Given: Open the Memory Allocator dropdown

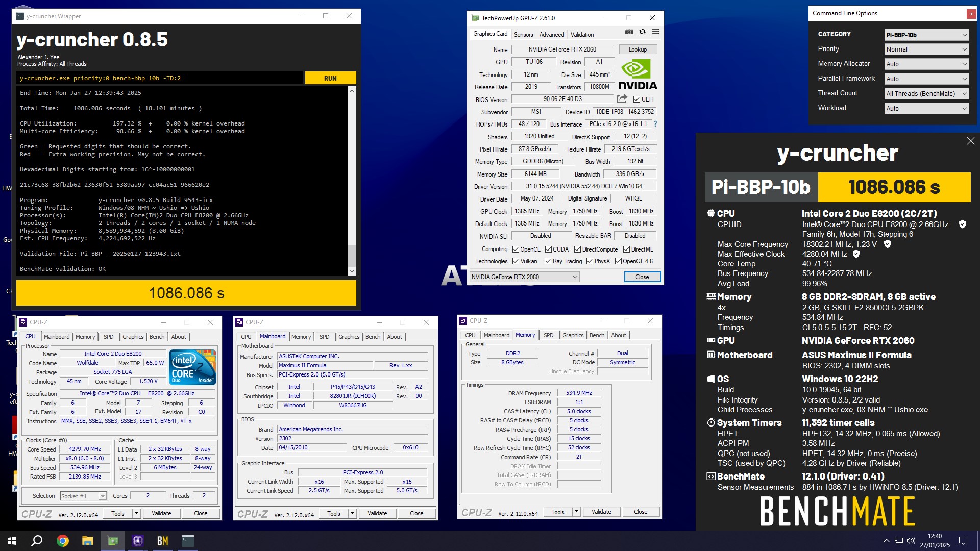Looking at the screenshot, I should click(x=926, y=64).
